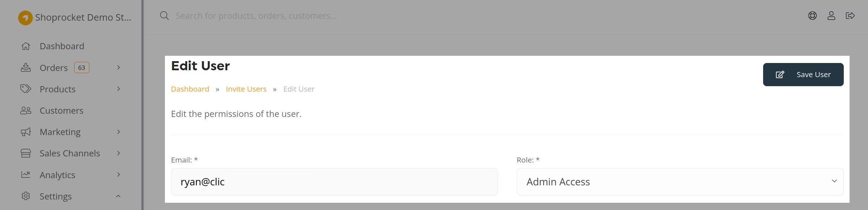Open the user profile icon
The width and height of the screenshot is (868, 210).
(831, 16)
